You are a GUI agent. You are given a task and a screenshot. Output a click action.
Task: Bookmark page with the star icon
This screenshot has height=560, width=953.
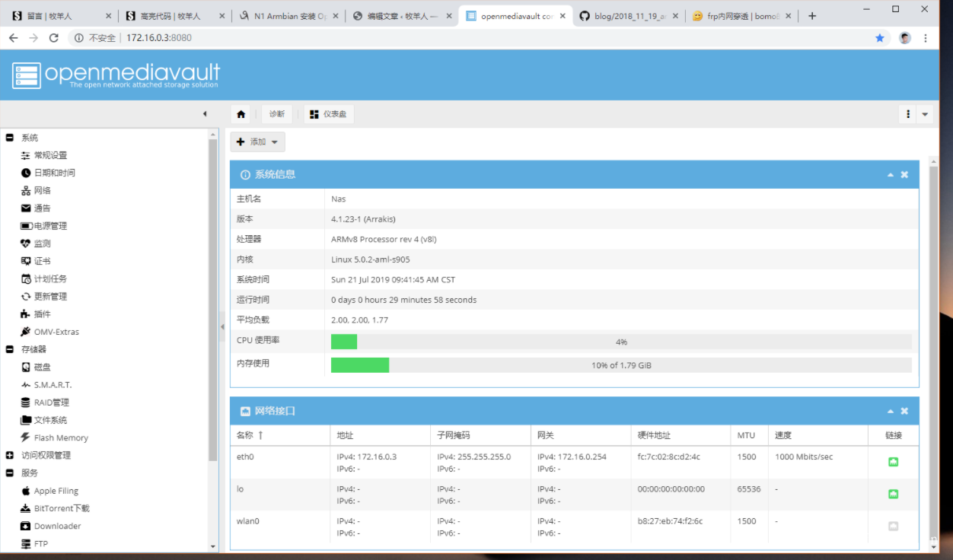(880, 38)
